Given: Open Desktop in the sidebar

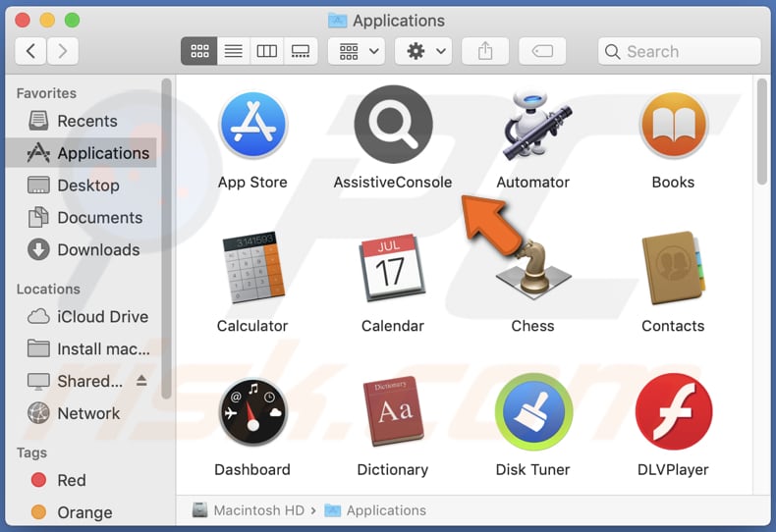Looking at the screenshot, I should point(83,185).
